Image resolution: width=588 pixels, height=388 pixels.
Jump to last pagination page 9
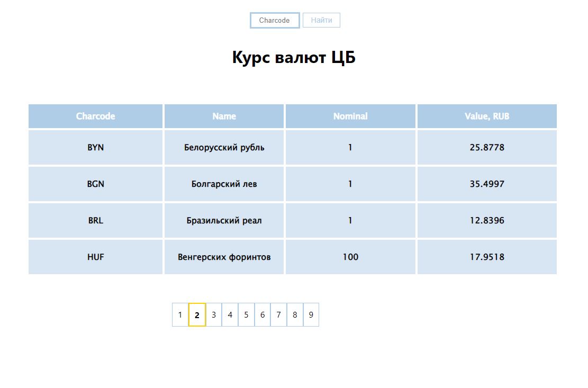[x=311, y=315]
